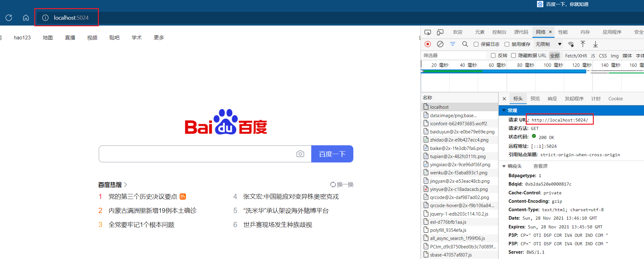Viewport: 644px width, 259px height.
Task: Click the Baidu paw favicon on the browser tab
Action: [540, 4]
